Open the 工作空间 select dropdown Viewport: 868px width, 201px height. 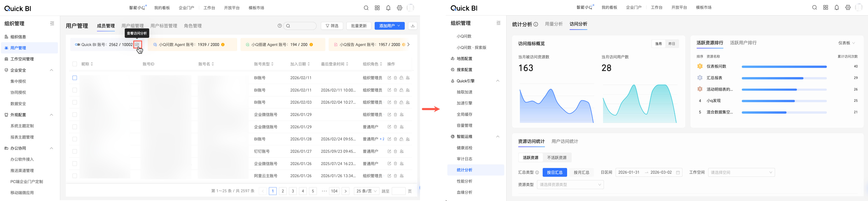click(741, 172)
